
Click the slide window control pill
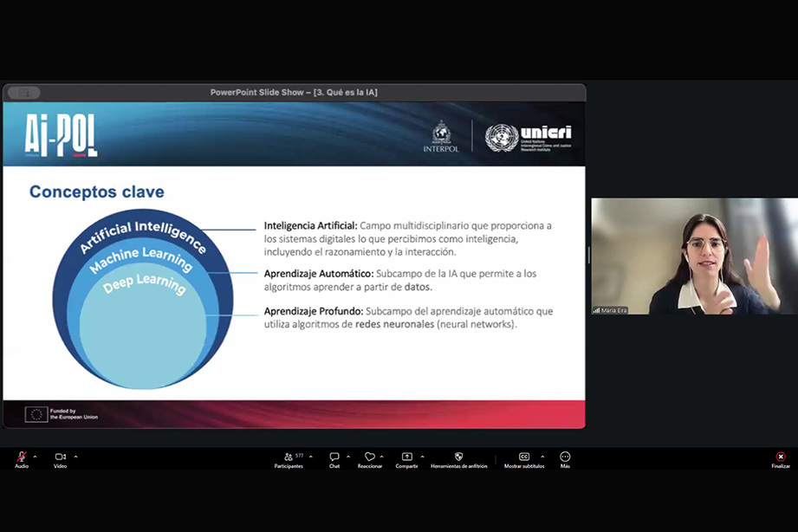click(23, 93)
